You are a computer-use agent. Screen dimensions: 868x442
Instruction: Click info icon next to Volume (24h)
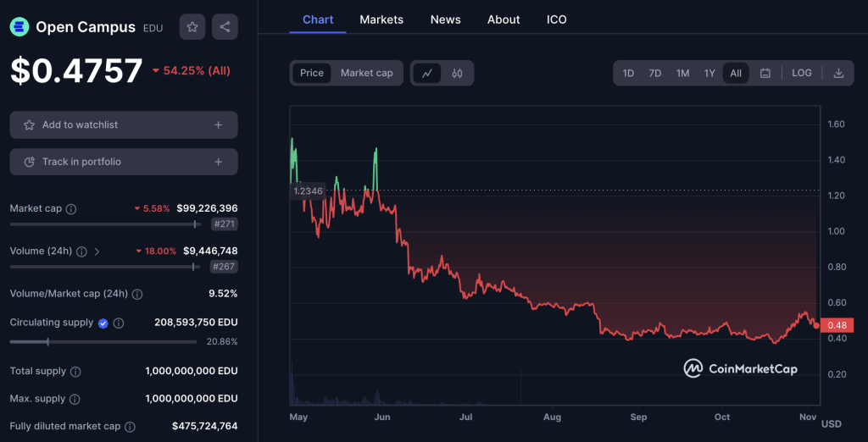click(x=81, y=251)
